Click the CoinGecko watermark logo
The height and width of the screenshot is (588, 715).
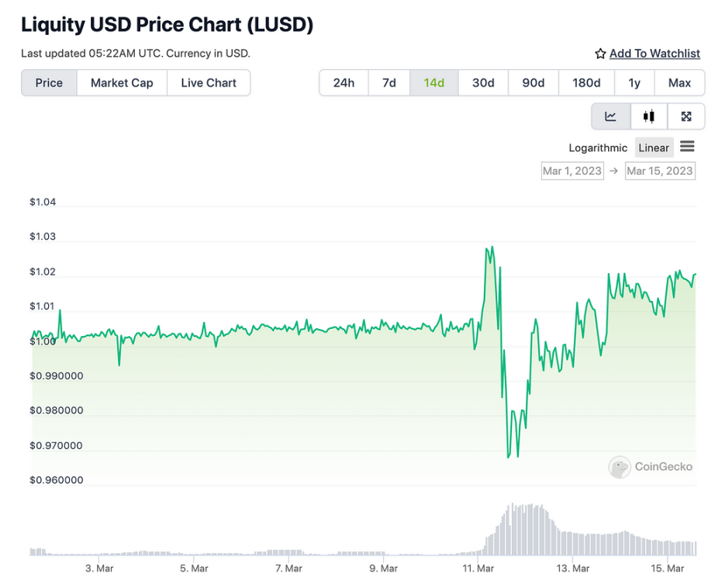click(x=651, y=467)
